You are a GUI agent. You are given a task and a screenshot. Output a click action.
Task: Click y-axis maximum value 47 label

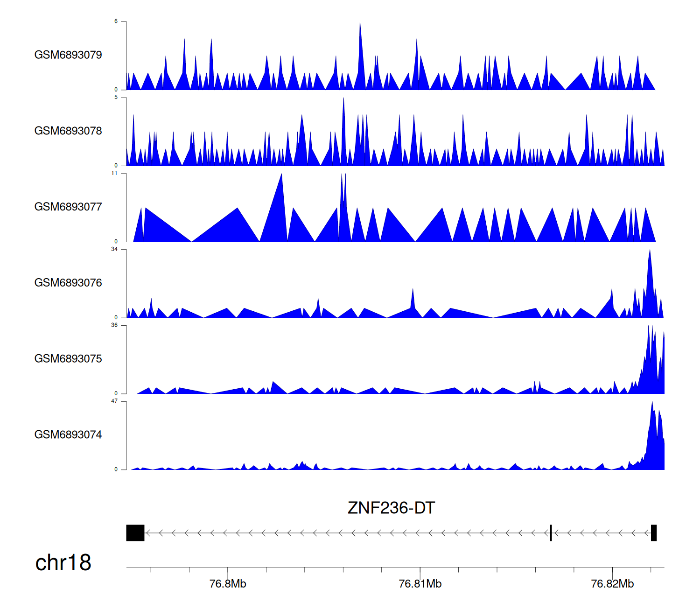point(114,401)
